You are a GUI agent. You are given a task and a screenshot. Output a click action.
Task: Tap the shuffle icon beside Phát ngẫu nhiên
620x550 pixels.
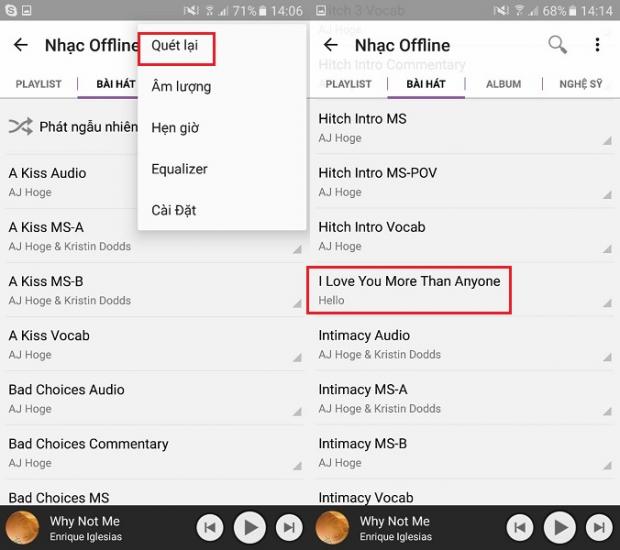click(20, 127)
